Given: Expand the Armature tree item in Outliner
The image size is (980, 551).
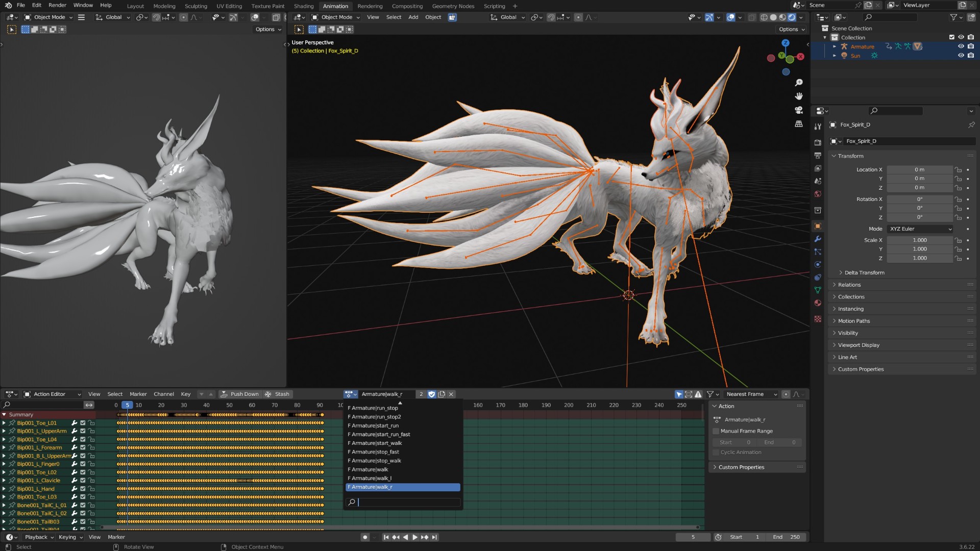Looking at the screenshot, I should coord(835,46).
